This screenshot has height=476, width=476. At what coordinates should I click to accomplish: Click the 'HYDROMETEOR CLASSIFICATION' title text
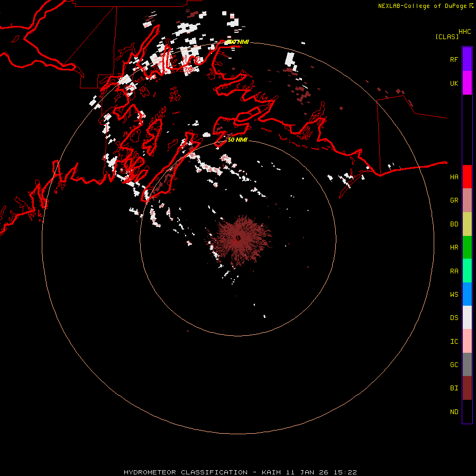(x=186, y=472)
